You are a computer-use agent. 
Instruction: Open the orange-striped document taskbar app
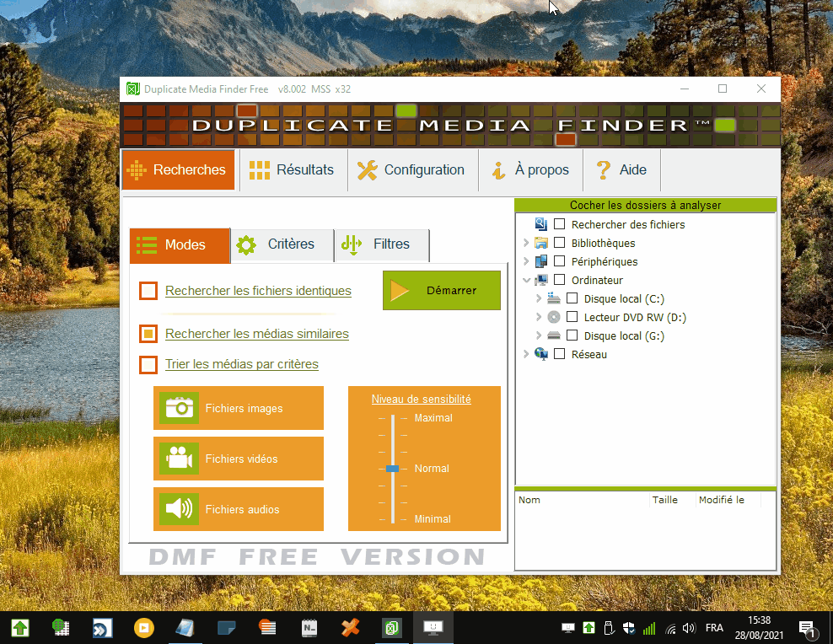(x=267, y=628)
